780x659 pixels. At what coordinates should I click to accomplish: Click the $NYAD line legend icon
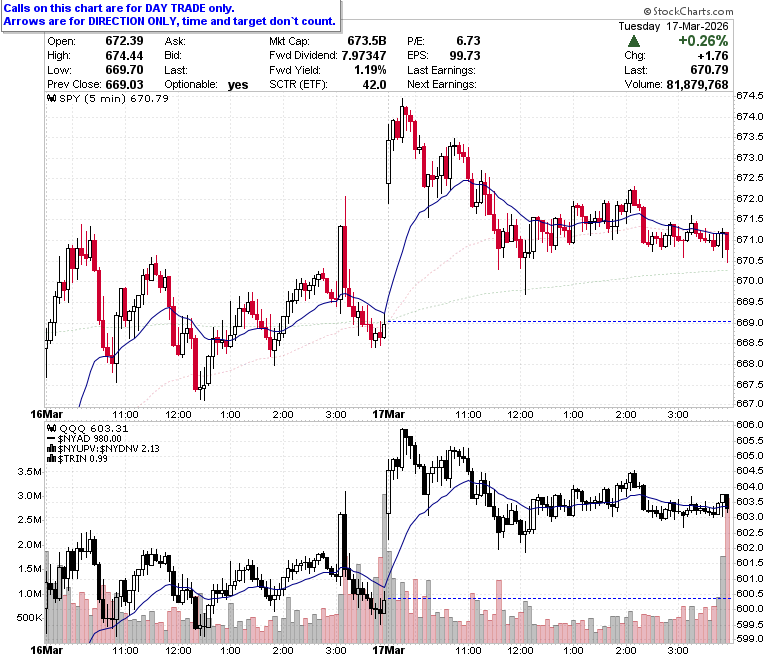click(51, 439)
